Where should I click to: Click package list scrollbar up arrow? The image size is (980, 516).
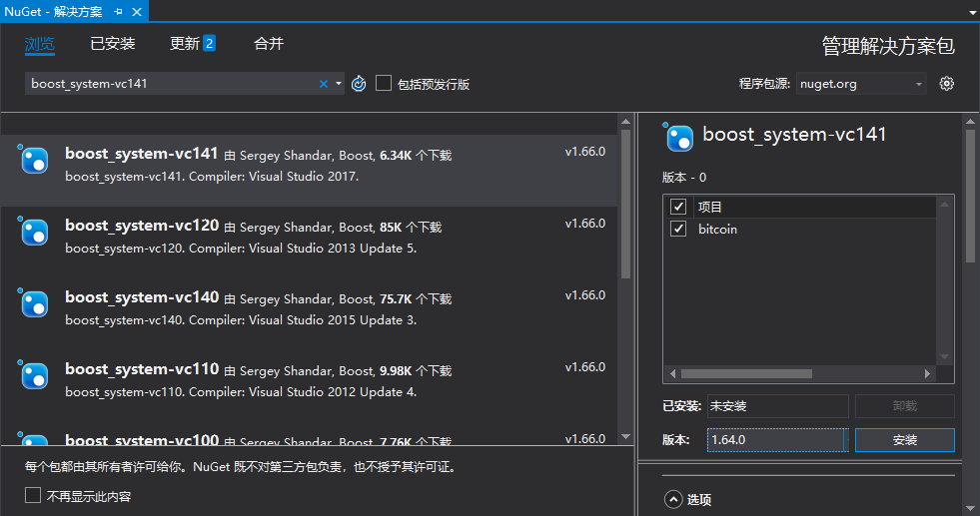625,121
